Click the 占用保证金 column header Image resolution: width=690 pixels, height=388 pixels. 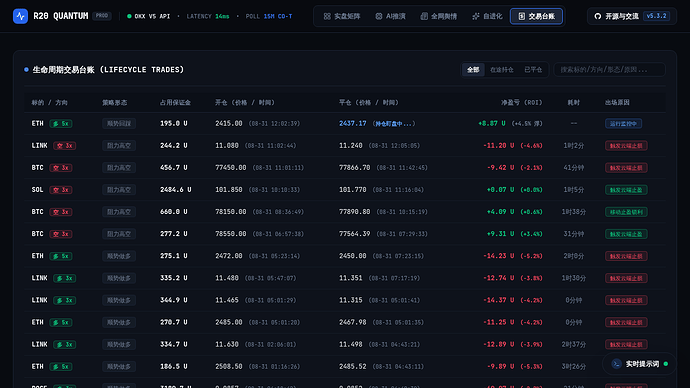[x=175, y=102]
